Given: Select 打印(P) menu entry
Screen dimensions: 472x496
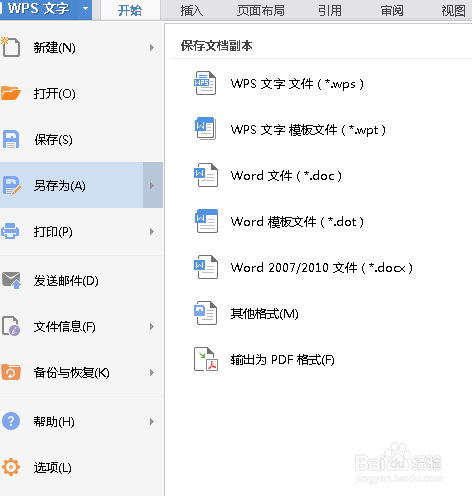Looking at the screenshot, I should (81, 231).
